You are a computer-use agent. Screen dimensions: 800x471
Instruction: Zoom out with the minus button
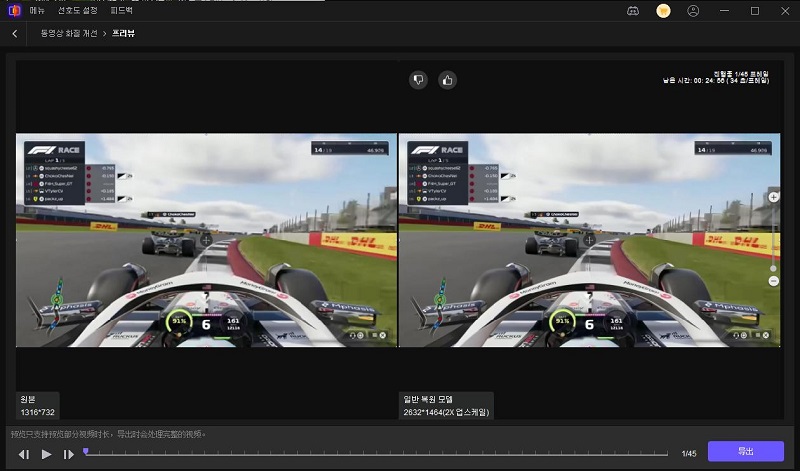(773, 281)
